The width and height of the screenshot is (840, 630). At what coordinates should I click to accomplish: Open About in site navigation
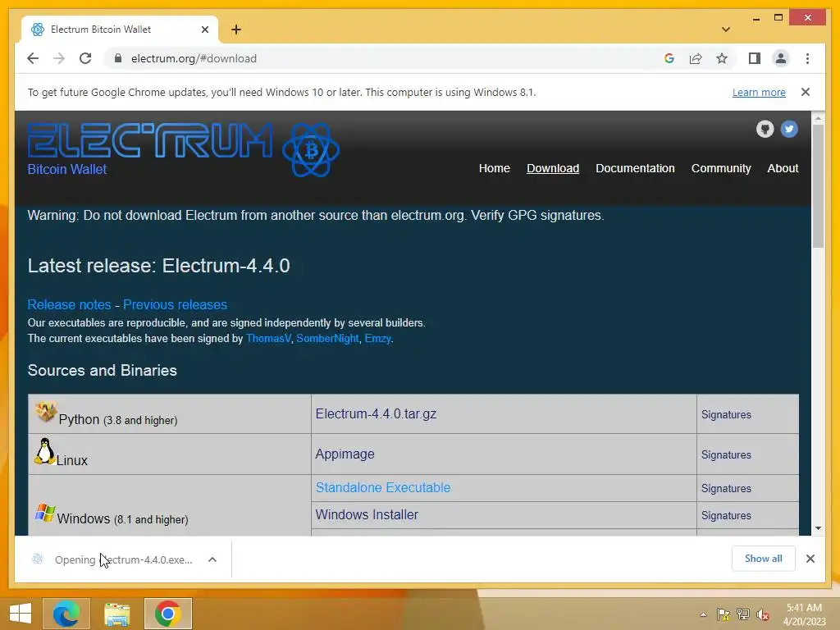[783, 168]
